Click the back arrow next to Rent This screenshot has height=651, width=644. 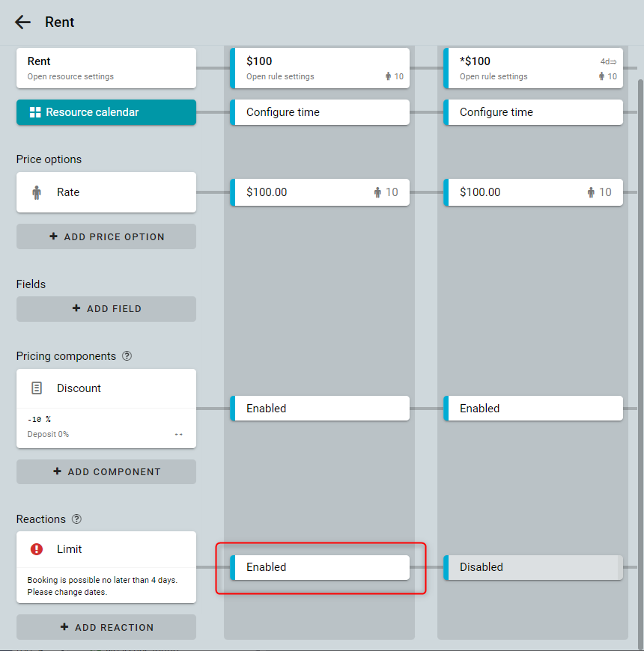[x=22, y=22]
